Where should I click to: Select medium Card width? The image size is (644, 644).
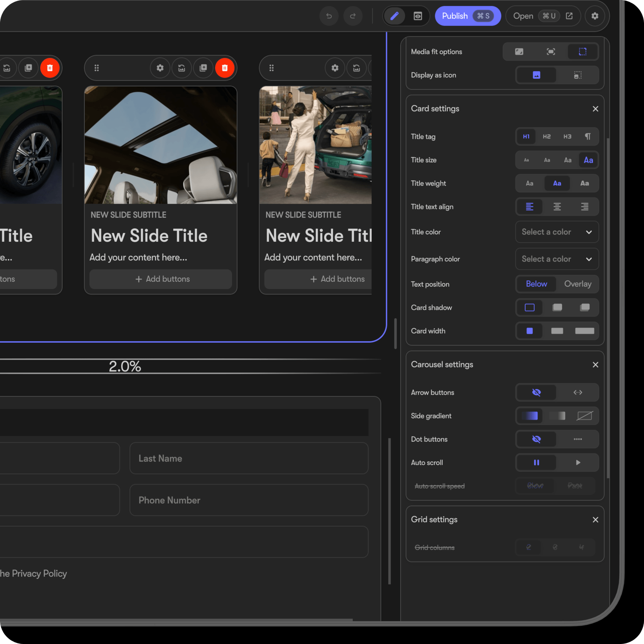pyautogui.click(x=557, y=331)
